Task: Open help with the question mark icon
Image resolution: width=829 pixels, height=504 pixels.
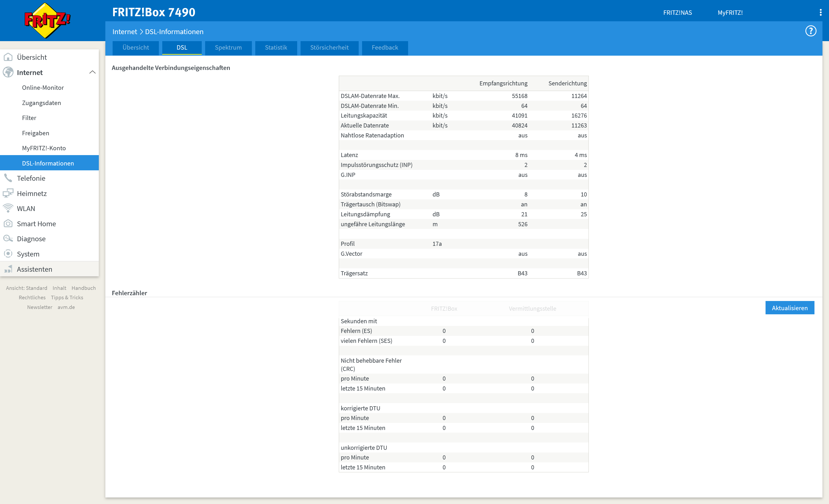Action: click(x=811, y=31)
